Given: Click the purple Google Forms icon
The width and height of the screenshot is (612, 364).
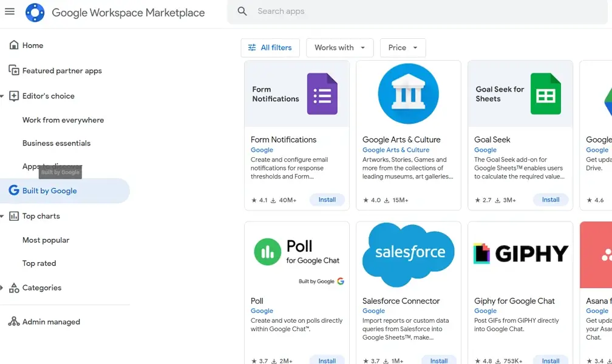Looking at the screenshot, I should [322, 93].
